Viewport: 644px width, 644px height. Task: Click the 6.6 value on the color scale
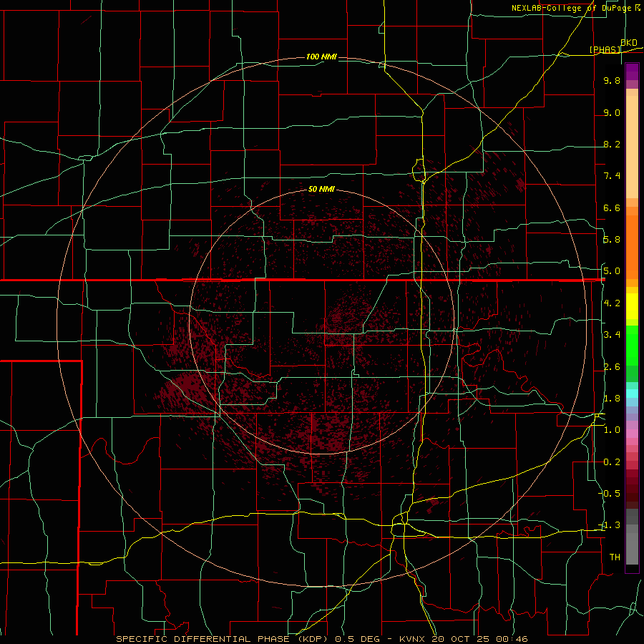[x=612, y=208]
